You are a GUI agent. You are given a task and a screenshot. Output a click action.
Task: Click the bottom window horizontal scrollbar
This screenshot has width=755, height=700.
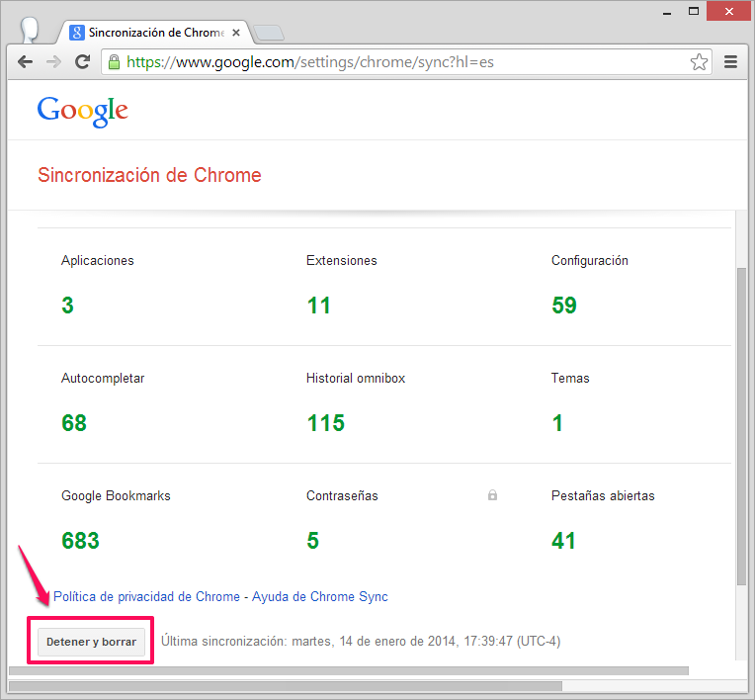pyautogui.click(x=285, y=686)
